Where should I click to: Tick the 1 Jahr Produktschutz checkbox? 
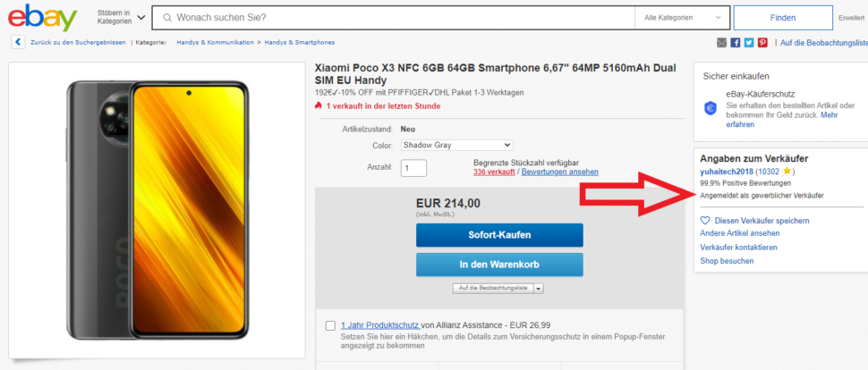pyautogui.click(x=331, y=325)
